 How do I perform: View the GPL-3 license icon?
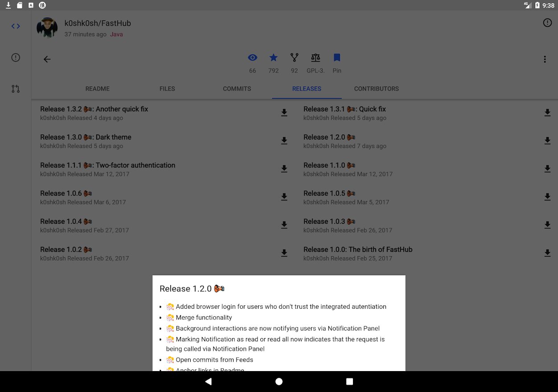[316, 57]
